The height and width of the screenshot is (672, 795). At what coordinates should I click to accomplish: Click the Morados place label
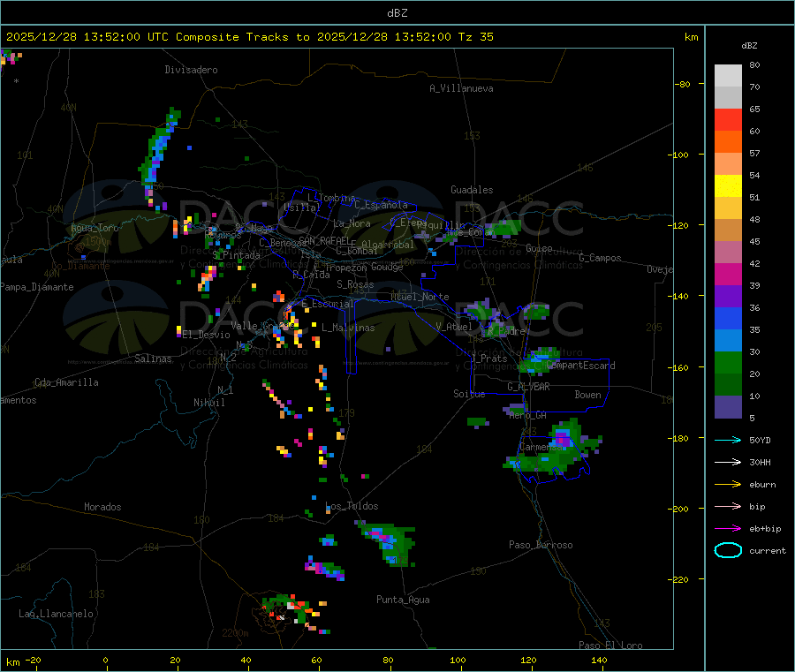[102, 507]
